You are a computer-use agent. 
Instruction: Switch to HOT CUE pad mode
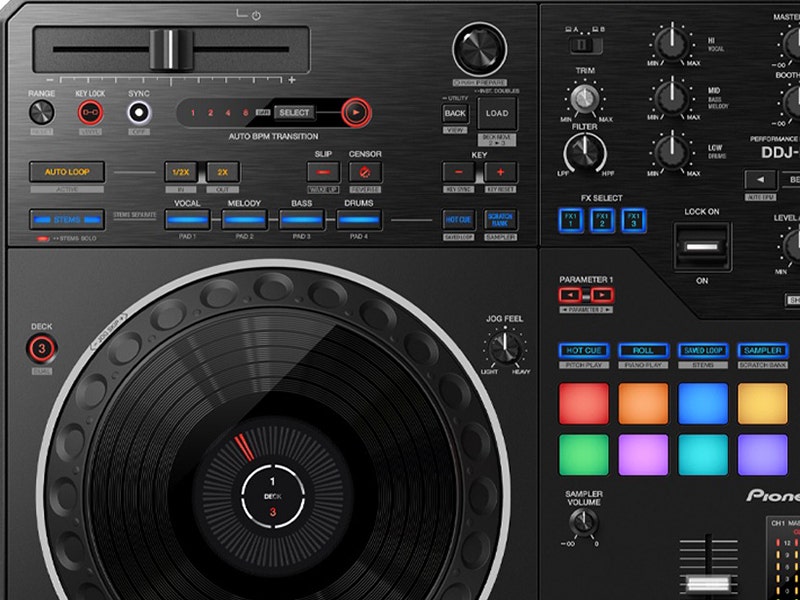pyautogui.click(x=584, y=351)
